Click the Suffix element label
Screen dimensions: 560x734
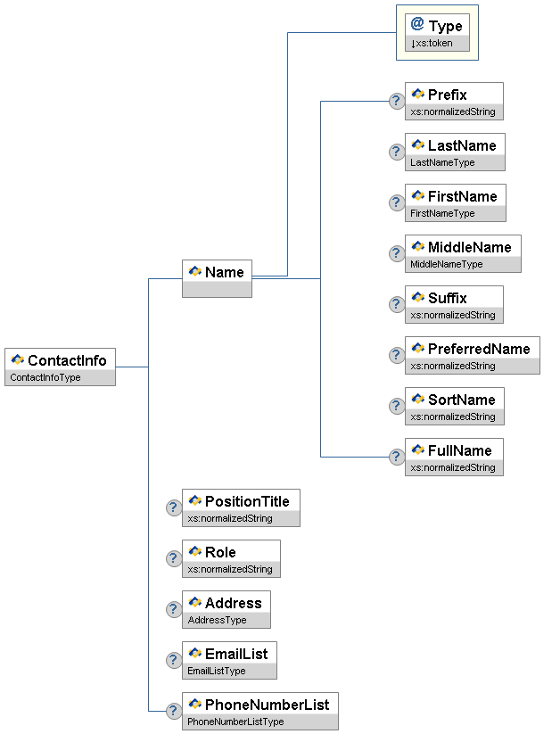click(x=447, y=298)
